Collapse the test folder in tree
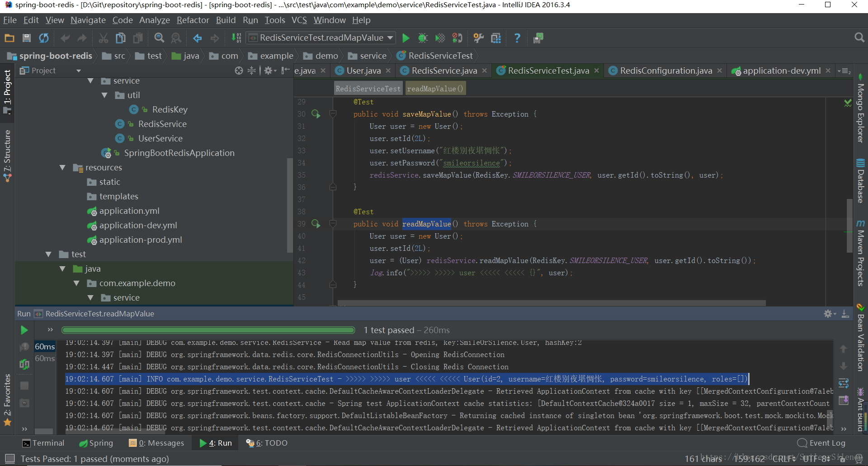The width and height of the screenshot is (868, 466). coord(48,254)
